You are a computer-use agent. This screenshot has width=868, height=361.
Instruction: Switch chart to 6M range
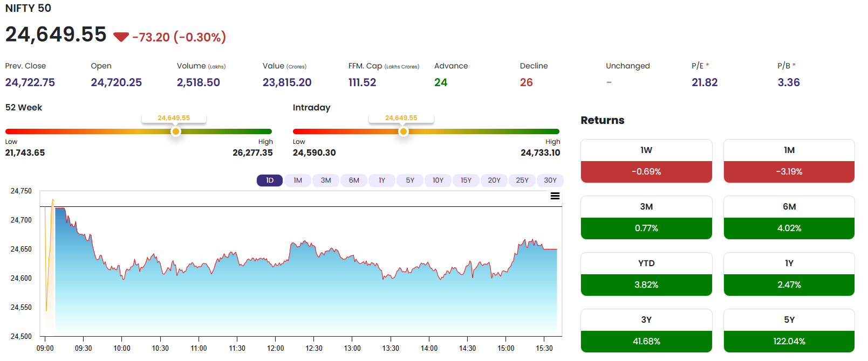[354, 180]
